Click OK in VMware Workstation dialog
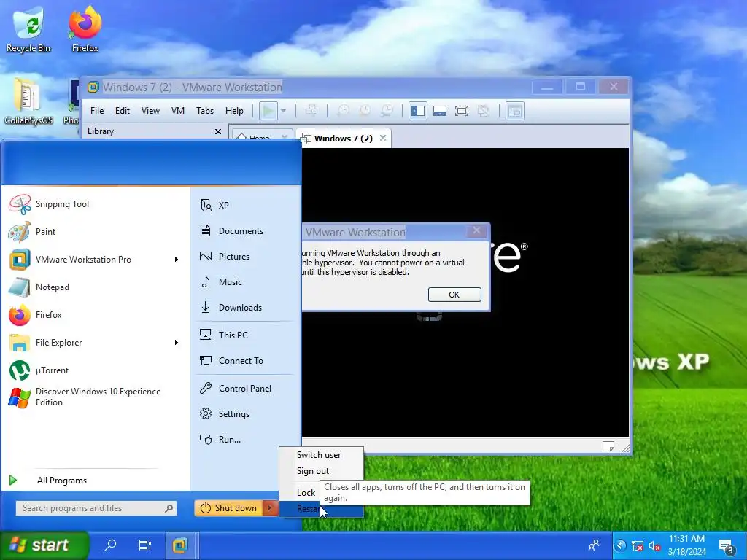This screenshot has height=560, width=747. tap(454, 295)
